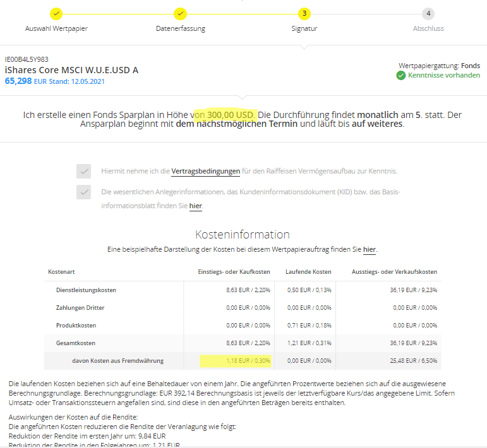Click the Dienstleistungskosten 0,50 EUR / 0,13% cell
Screen dimensions: 487x448
310,290
